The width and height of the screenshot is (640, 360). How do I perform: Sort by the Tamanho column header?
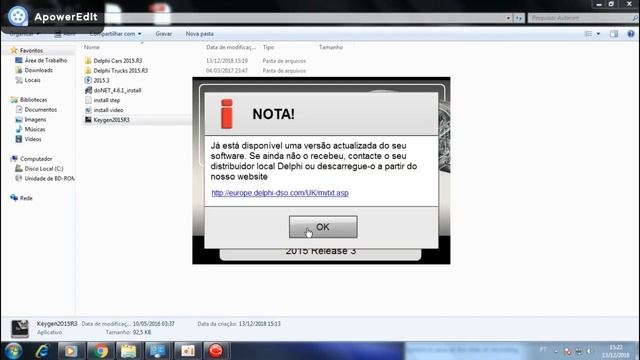tap(331, 47)
